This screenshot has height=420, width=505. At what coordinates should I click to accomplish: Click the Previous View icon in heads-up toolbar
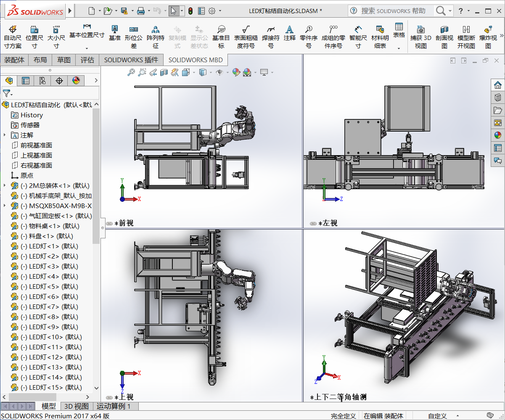[153, 72]
